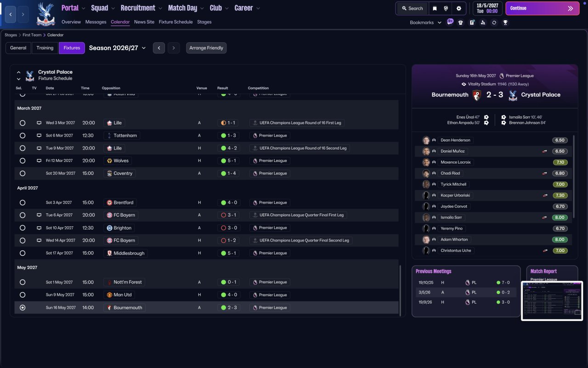The height and width of the screenshot is (368, 588).
Task: Open the Messages sub-menu item
Action: (x=96, y=22)
